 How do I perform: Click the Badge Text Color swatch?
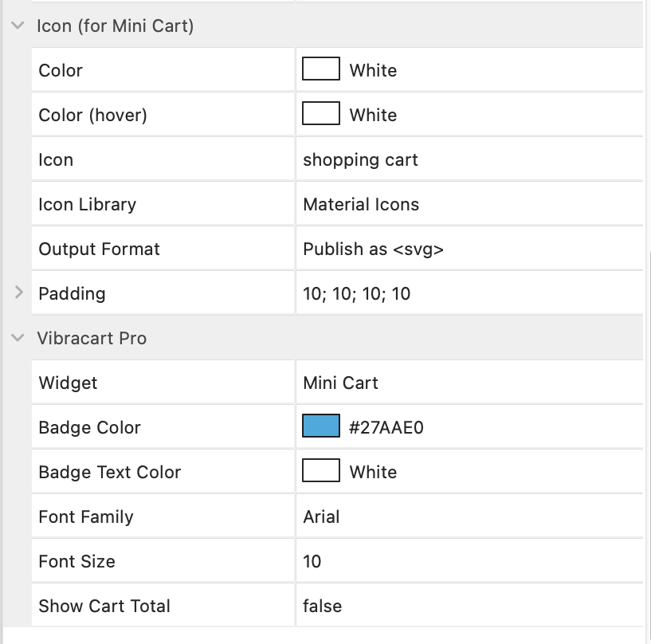click(321, 471)
